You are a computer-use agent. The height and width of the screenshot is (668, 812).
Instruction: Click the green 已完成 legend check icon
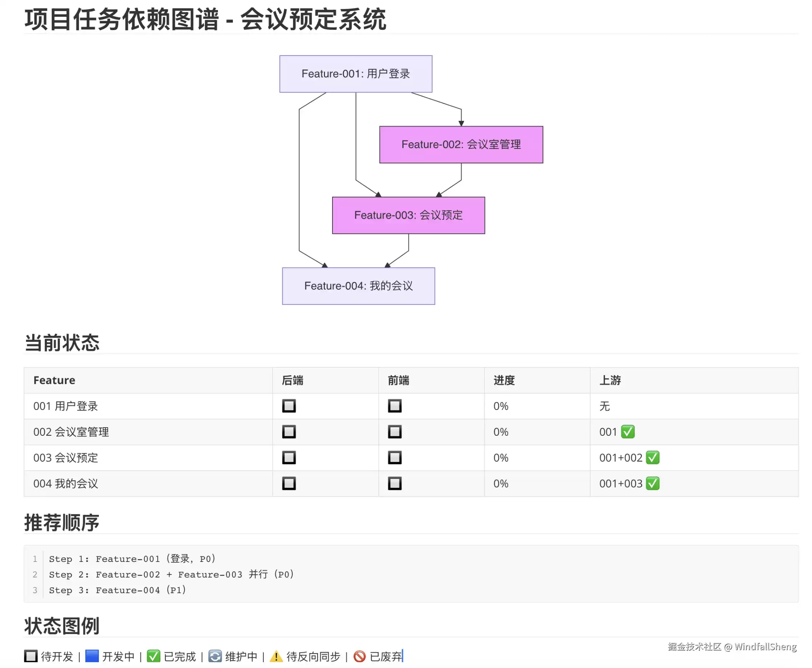tap(153, 656)
